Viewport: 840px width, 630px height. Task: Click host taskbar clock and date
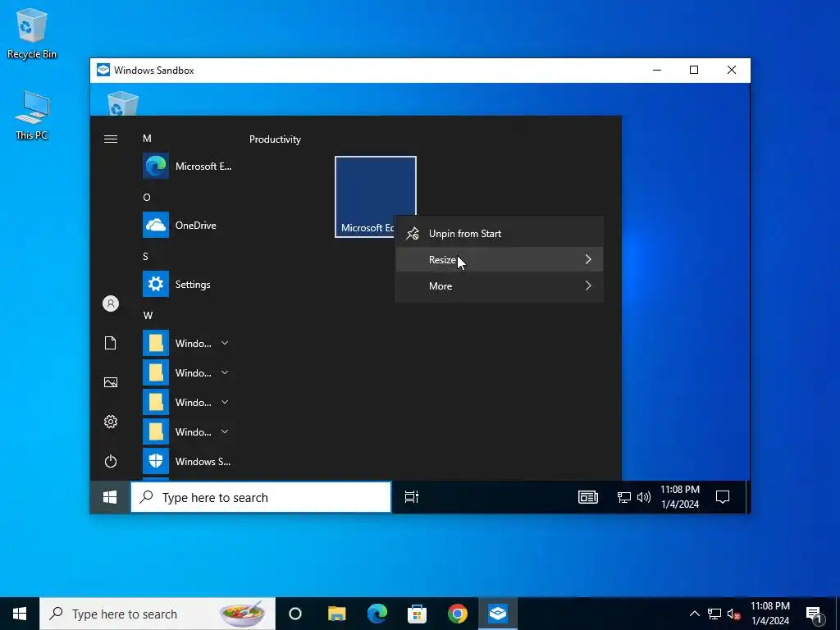pos(769,614)
